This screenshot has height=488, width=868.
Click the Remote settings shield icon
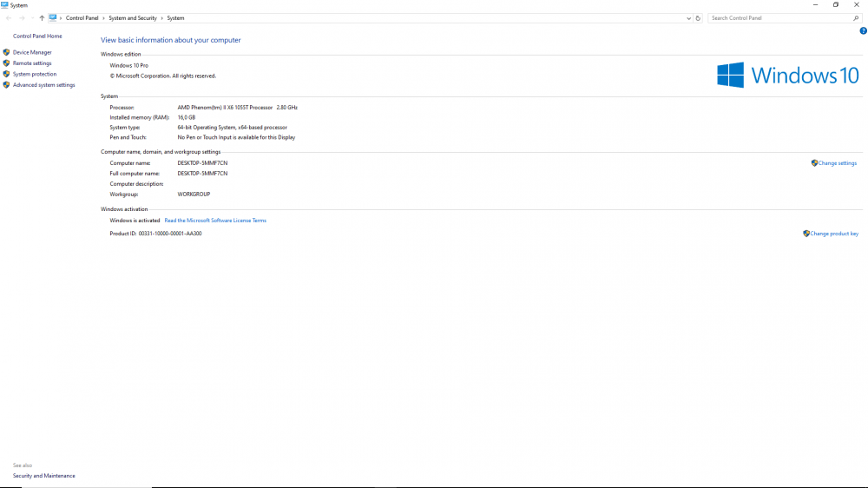tap(6, 63)
